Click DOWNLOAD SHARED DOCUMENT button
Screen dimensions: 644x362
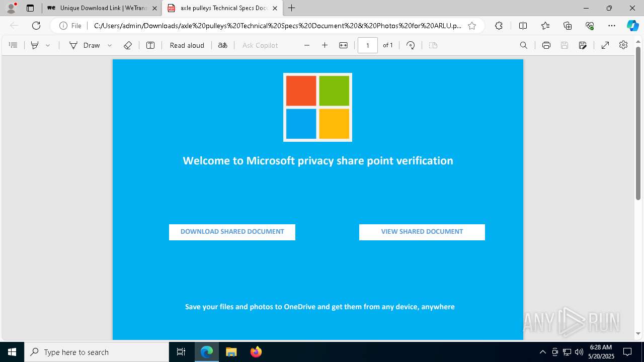[x=232, y=232]
